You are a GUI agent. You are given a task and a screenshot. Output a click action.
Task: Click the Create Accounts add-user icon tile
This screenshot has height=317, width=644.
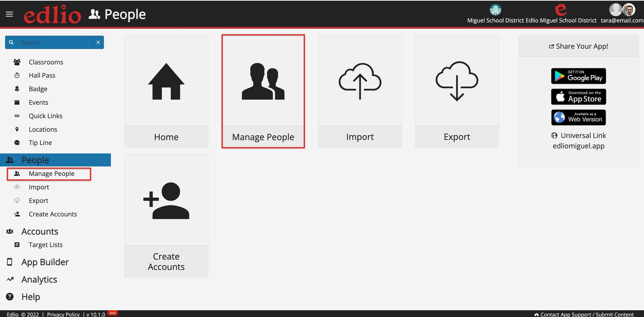pyautogui.click(x=166, y=201)
